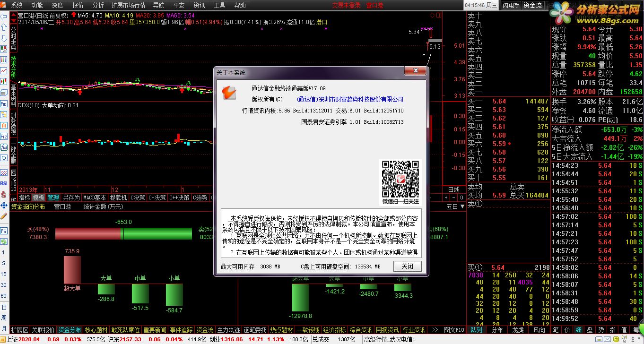
Task: Click the down arrow icon in left sidebar
Action: coord(4,38)
